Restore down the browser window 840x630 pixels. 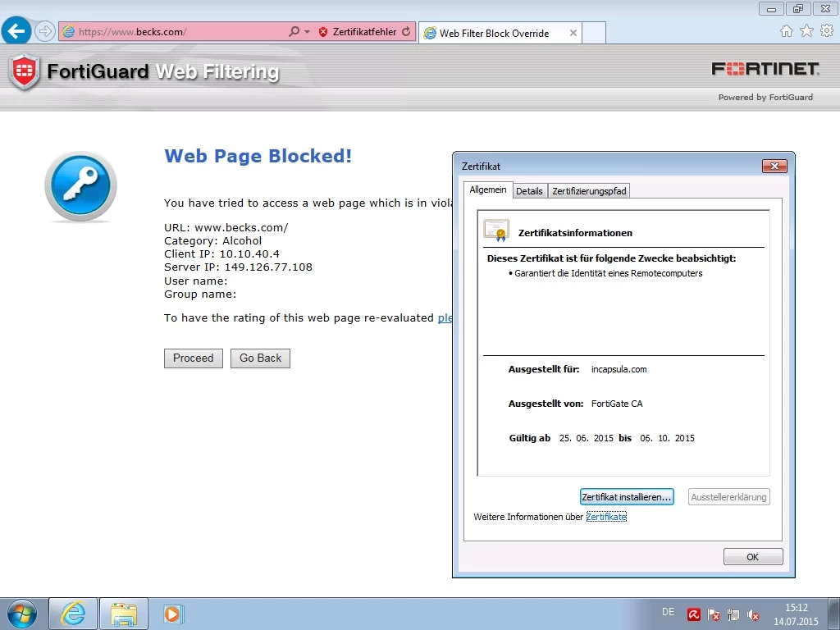798,8
